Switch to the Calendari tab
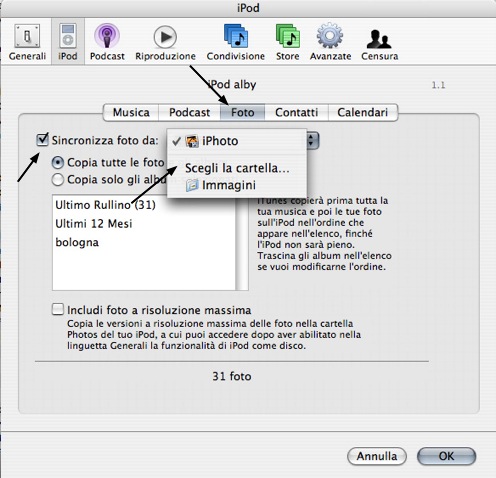The height and width of the screenshot is (478, 496). pos(363,112)
